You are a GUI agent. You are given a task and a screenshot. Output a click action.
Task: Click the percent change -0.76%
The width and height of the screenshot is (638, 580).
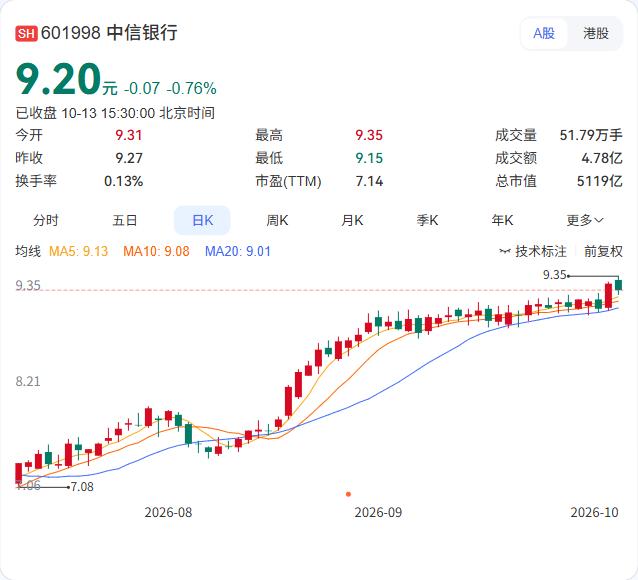[191, 88]
